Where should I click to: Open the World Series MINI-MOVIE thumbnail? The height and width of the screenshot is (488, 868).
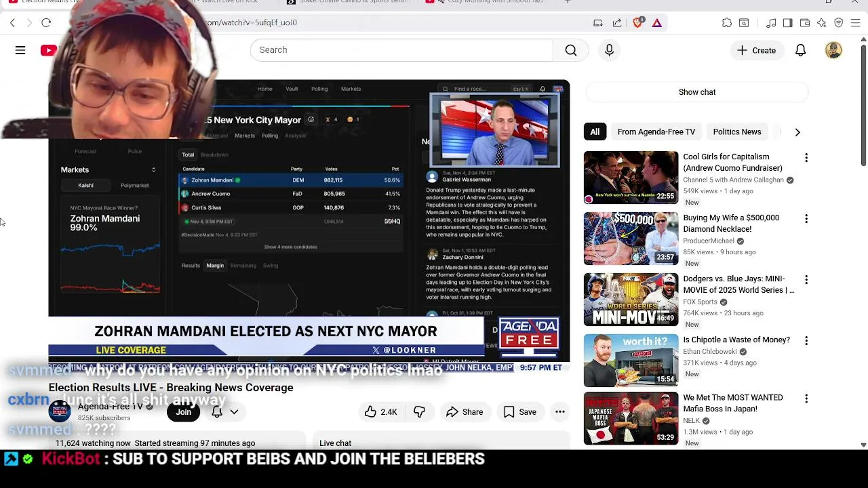(631, 300)
